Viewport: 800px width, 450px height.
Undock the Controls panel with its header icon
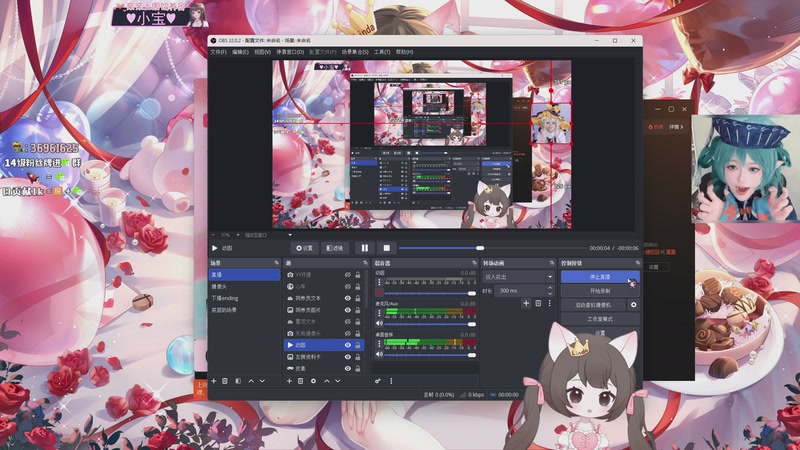click(x=638, y=263)
